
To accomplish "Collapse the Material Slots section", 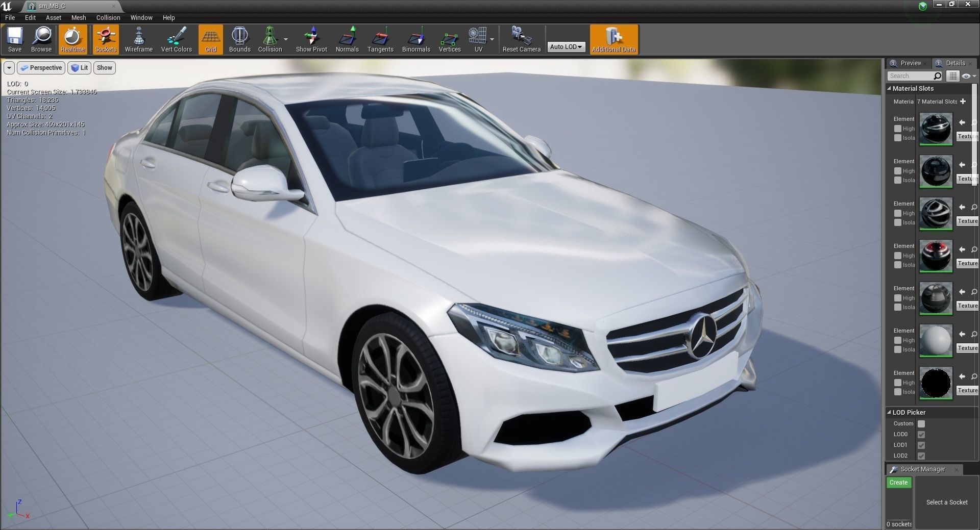I will pos(889,88).
